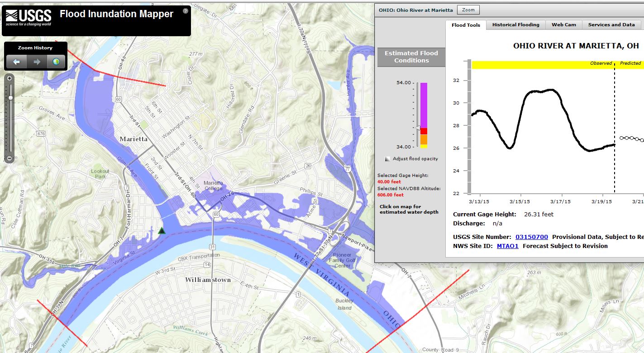Click the route 26 shield near Greene St
Screen dimensions: 644x353
point(308,166)
